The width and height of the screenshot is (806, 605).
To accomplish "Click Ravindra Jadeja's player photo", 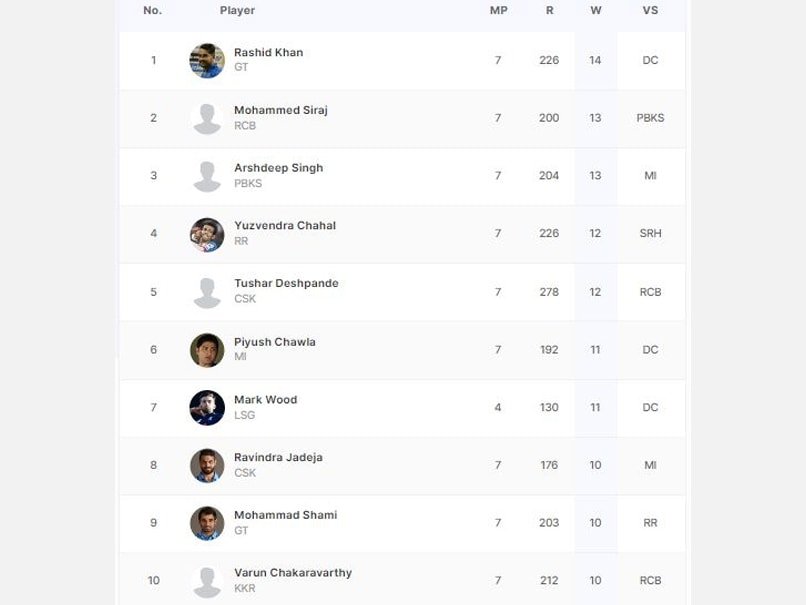I will pos(207,465).
